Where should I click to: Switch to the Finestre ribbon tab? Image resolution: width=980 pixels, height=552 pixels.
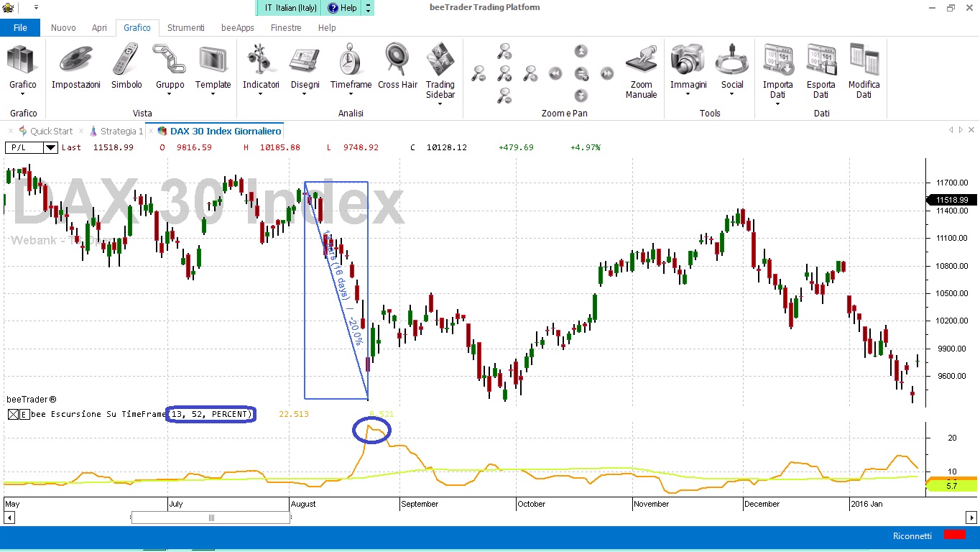coord(286,28)
